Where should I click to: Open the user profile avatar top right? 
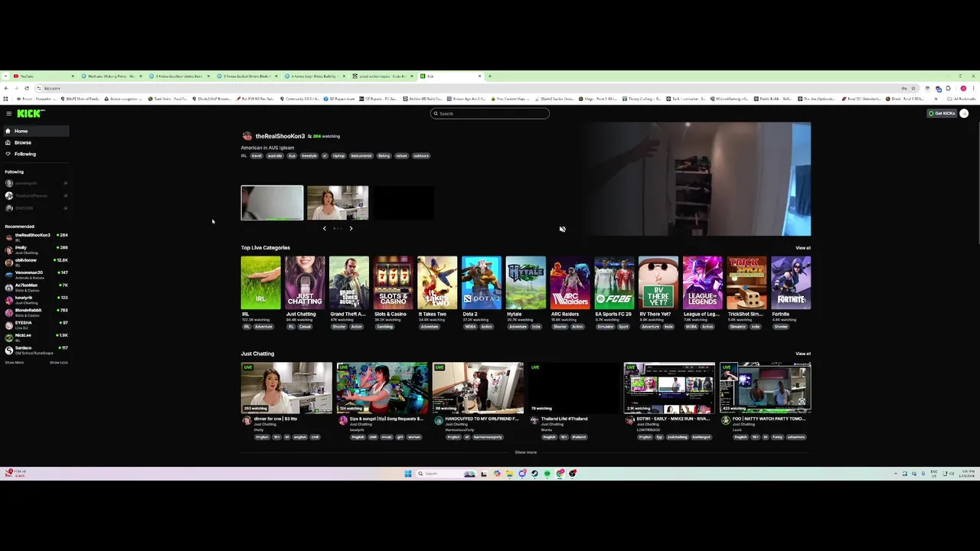(964, 113)
